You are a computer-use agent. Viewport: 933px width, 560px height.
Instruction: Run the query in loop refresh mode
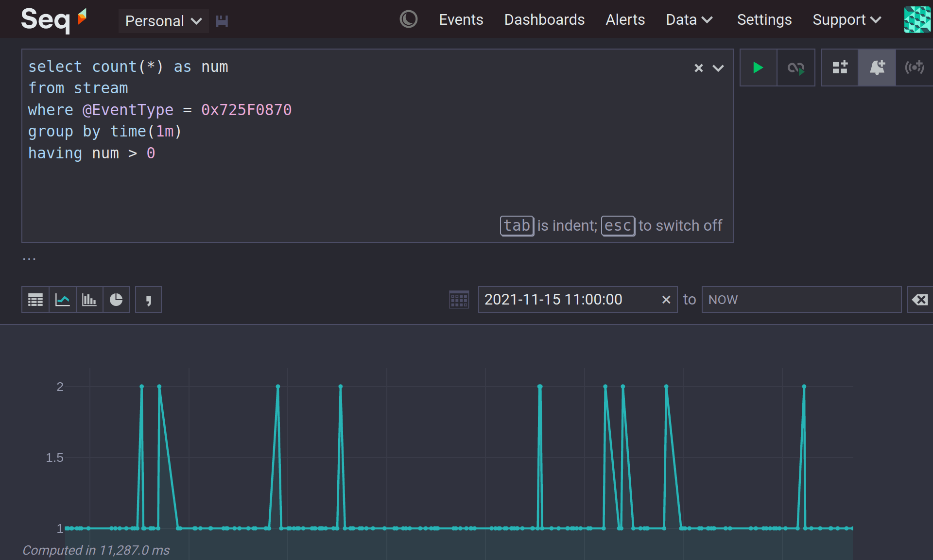[796, 68]
